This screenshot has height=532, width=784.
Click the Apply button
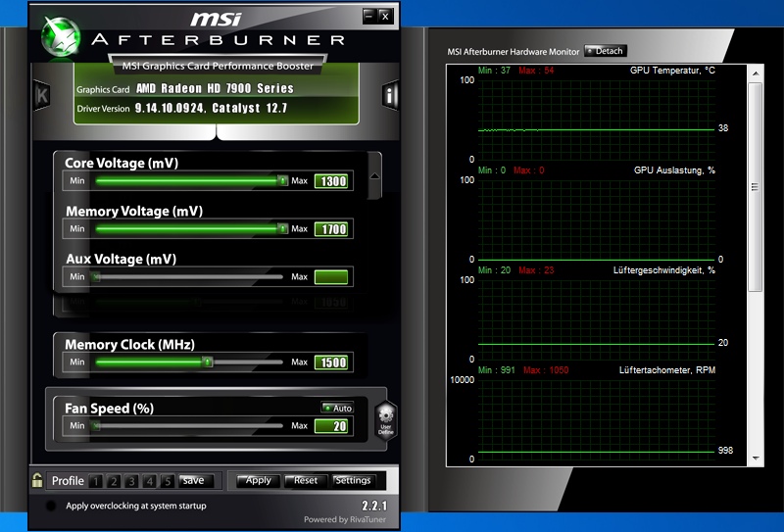click(x=258, y=480)
